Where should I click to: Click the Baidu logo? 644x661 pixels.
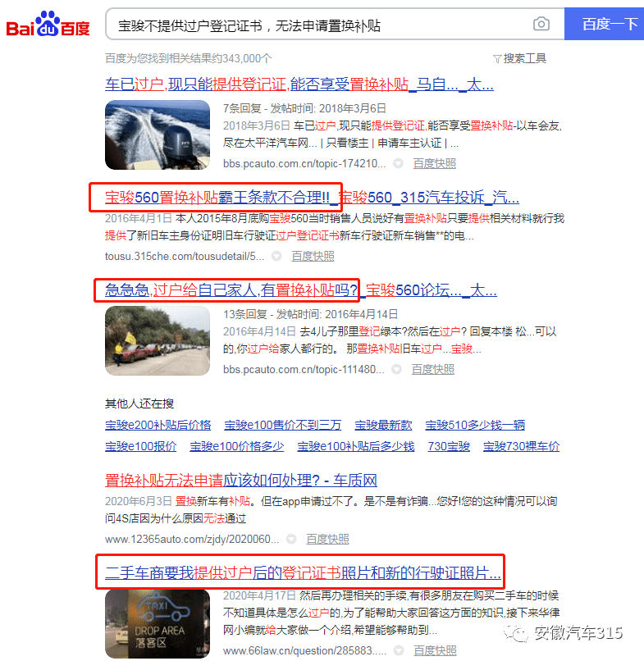coord(48,24)
